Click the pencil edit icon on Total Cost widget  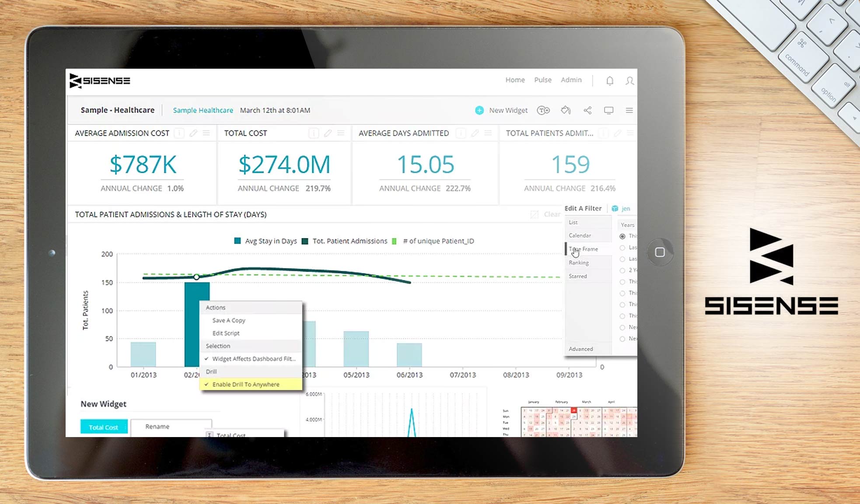[x=328, y=133]
